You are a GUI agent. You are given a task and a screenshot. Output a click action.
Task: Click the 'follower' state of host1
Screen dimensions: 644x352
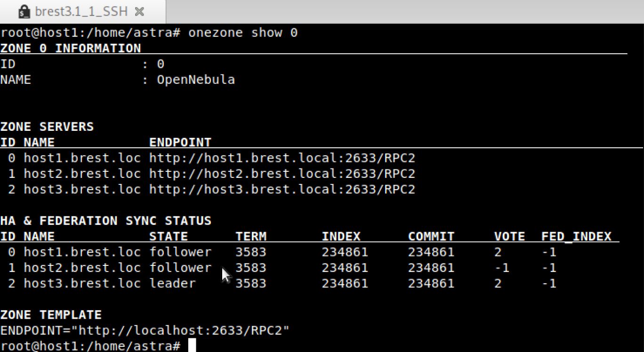pos(180,252)
